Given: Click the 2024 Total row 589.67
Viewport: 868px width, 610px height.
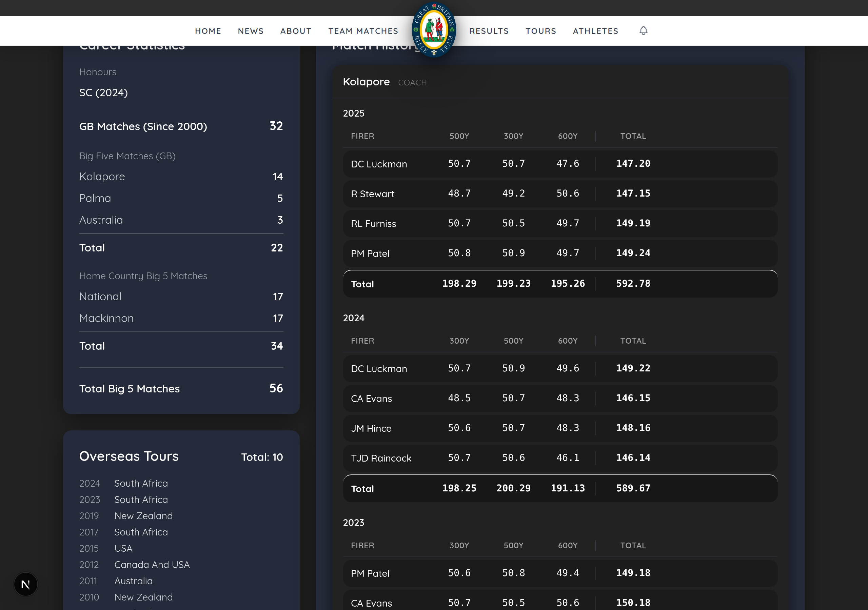Looking at the screenshot, I should 560,488.
